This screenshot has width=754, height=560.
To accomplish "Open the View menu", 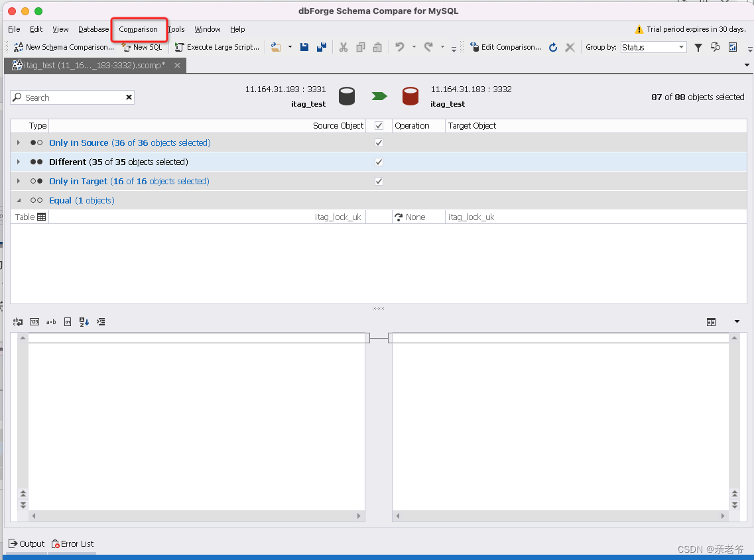I will tap(60, 29).
